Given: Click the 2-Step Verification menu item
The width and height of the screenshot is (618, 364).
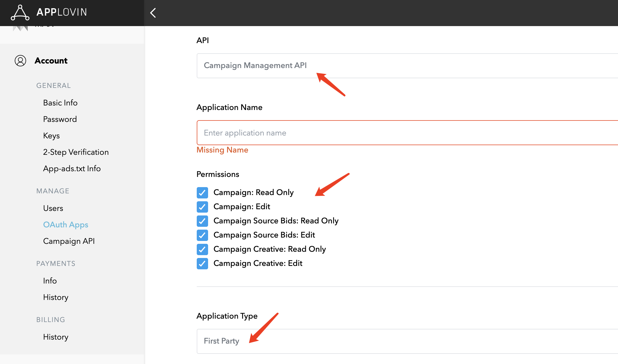Looking at the screenshot, I should point(76,152).
